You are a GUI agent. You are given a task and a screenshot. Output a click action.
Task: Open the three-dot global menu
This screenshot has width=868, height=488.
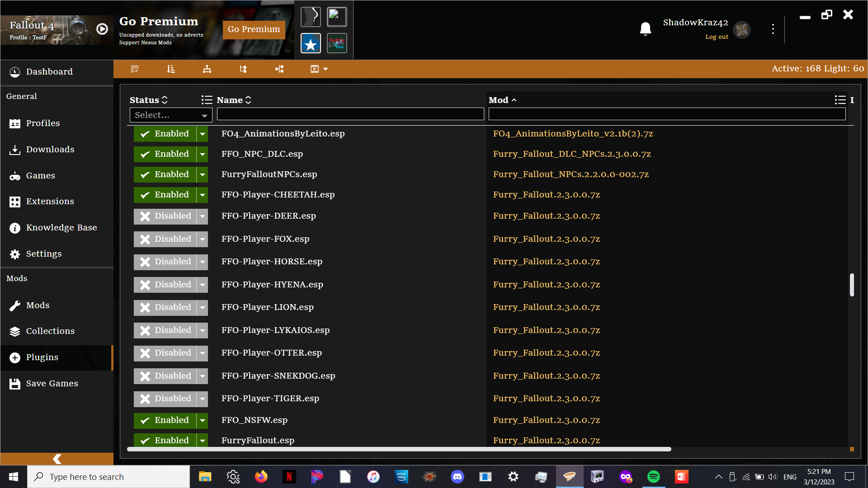[773, 29]
